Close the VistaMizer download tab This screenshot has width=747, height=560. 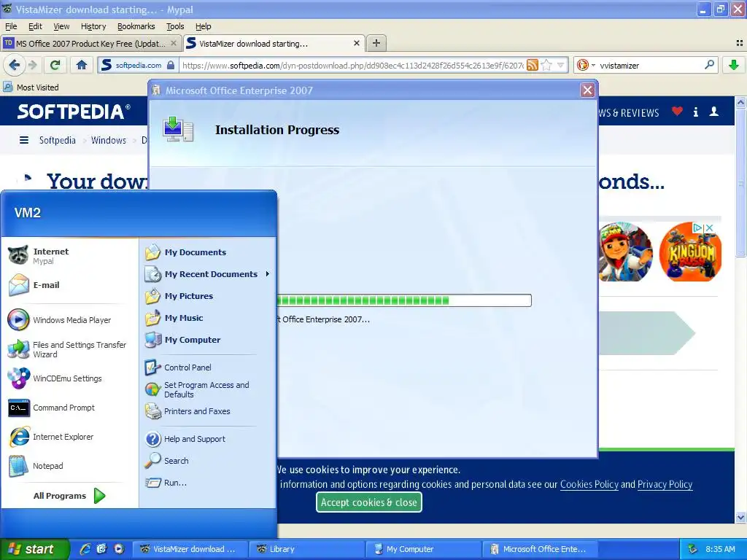point(356,43)
